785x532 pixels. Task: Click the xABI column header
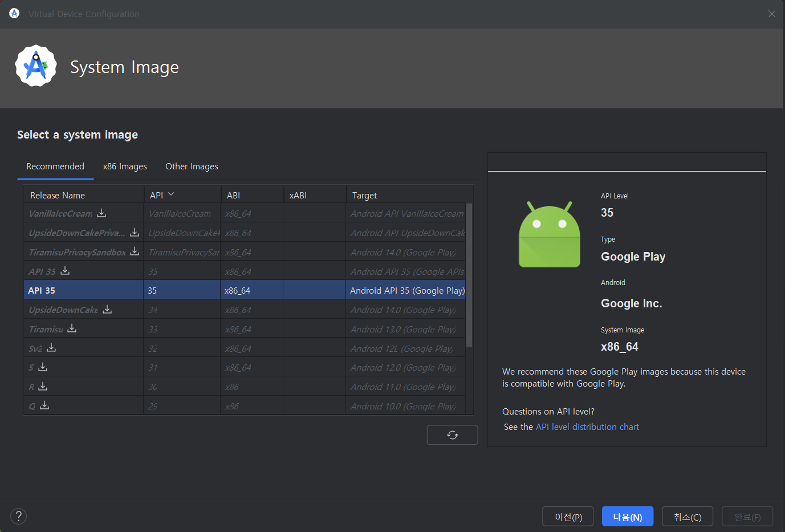click(315, 195)
